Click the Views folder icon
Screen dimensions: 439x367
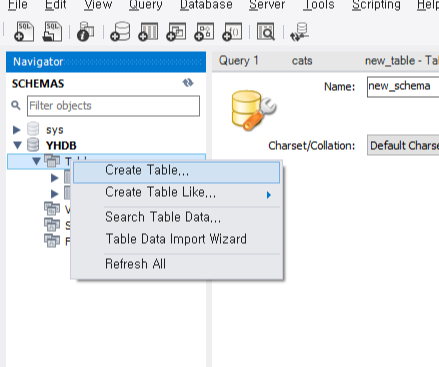[x=52, y=209]
